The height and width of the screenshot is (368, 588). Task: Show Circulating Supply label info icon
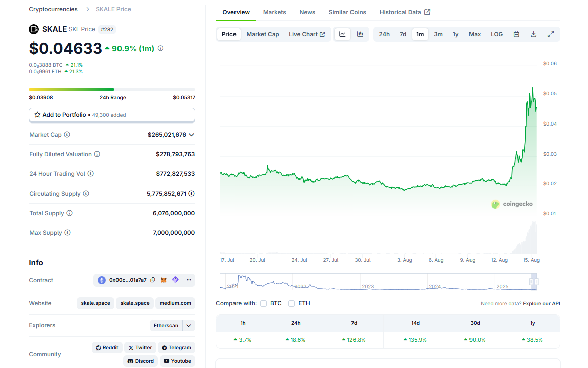(86, 194)
